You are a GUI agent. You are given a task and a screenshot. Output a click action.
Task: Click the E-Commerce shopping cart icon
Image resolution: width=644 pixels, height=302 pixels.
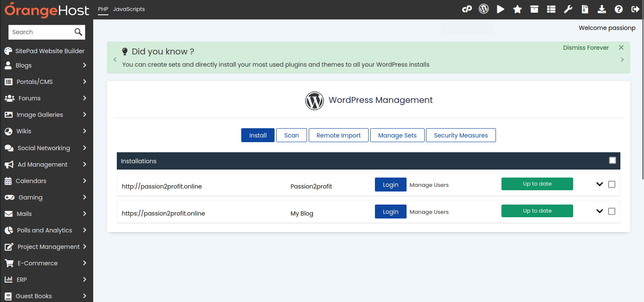tap(9, 263)
